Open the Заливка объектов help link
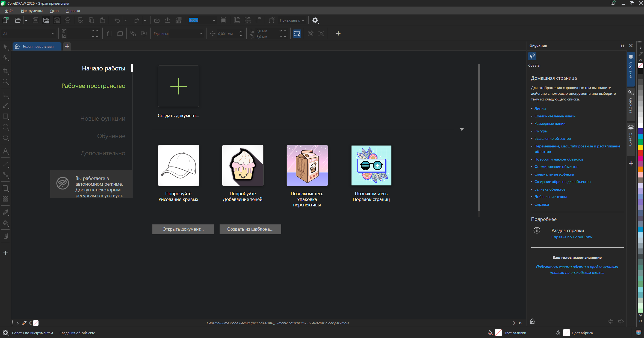Image resolution: width=644 pixels, height=338 pixels. click(550, 189)
